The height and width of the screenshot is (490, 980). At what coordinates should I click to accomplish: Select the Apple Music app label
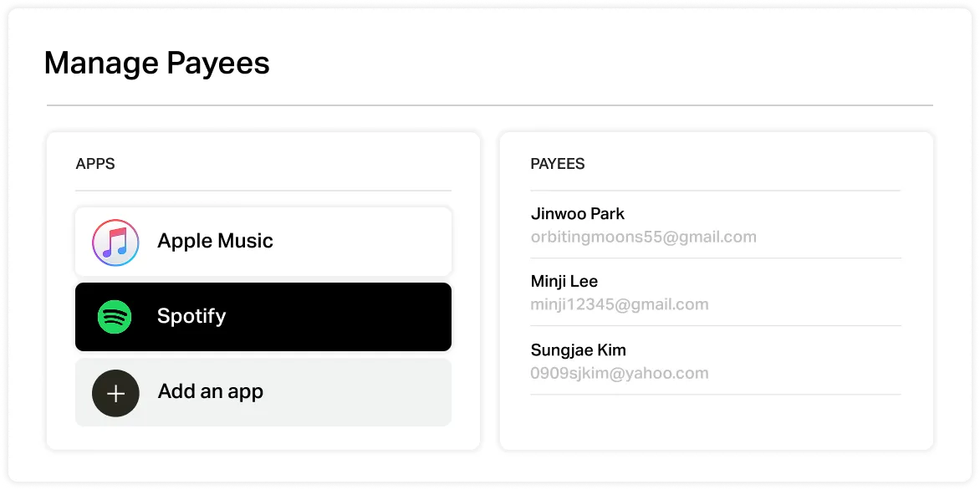[215, 242]
